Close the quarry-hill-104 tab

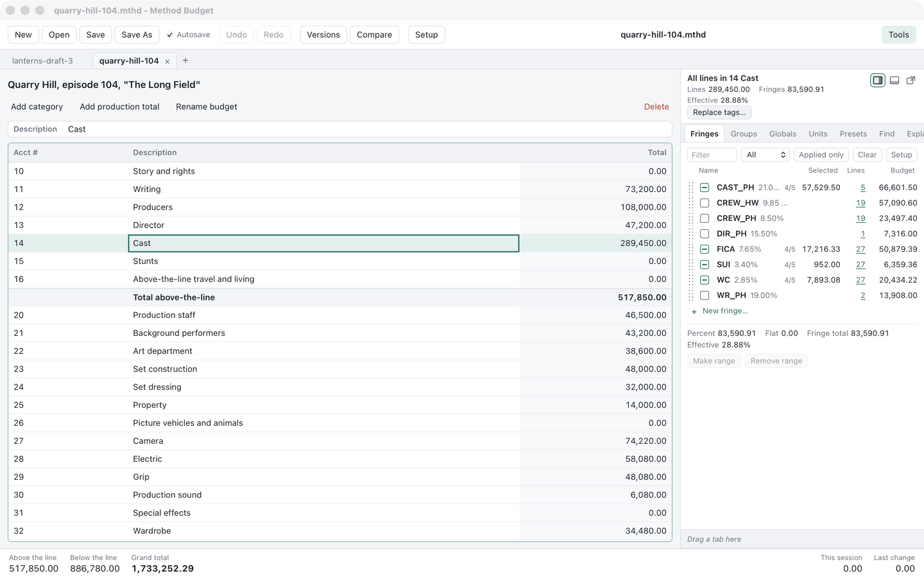pos(167,62)
